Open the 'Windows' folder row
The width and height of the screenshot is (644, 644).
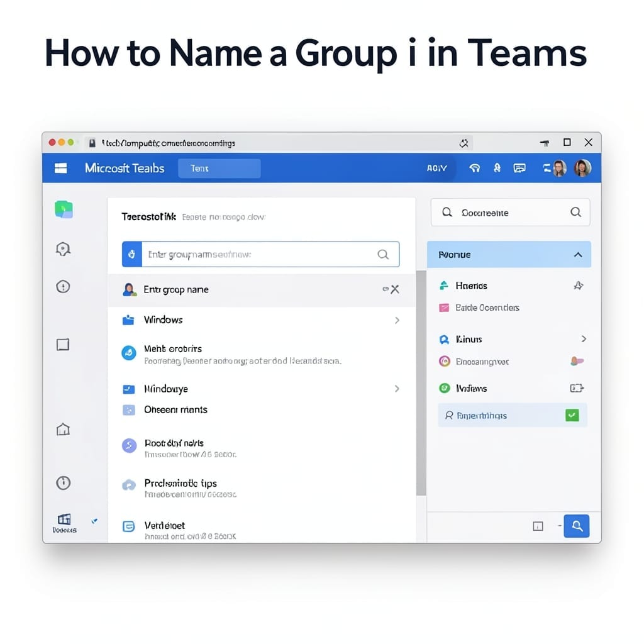[262, 320]
